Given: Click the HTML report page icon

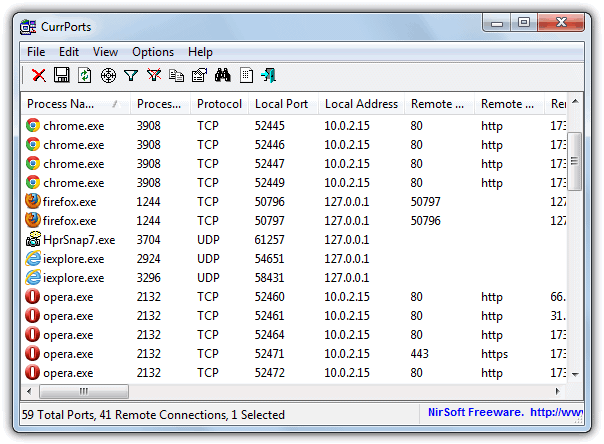Looking at the screenshot, I should 246,75.
